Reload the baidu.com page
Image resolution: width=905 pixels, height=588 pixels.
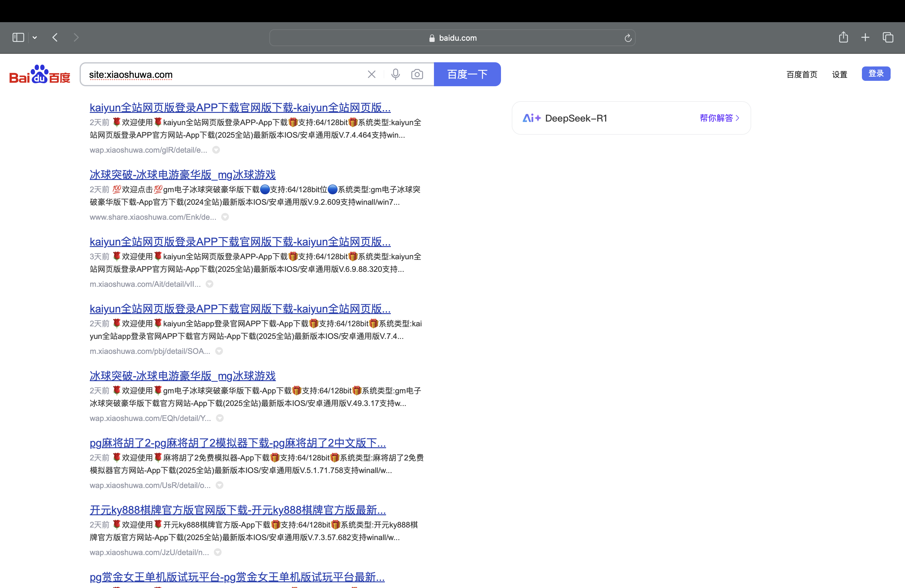pyautogui.click(x=628, y=38)
